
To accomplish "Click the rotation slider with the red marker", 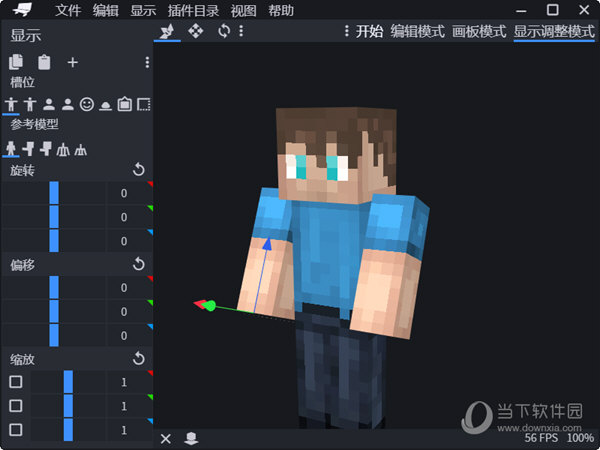I will (54, 193).
